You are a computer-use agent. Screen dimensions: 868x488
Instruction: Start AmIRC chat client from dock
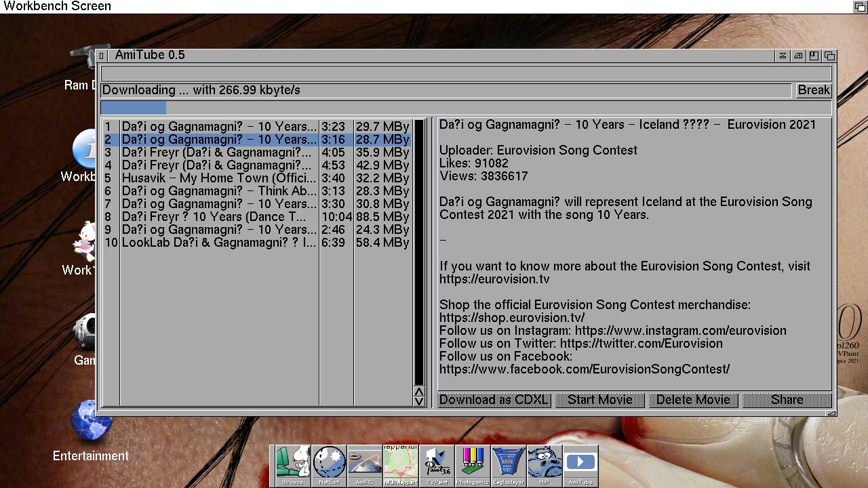tap(365, 466)
